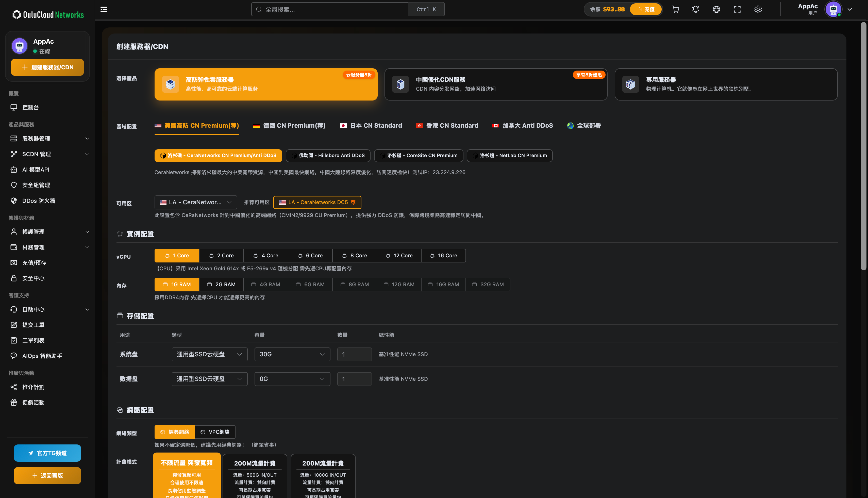Select 16 Core vCPU option

point(444,256)
